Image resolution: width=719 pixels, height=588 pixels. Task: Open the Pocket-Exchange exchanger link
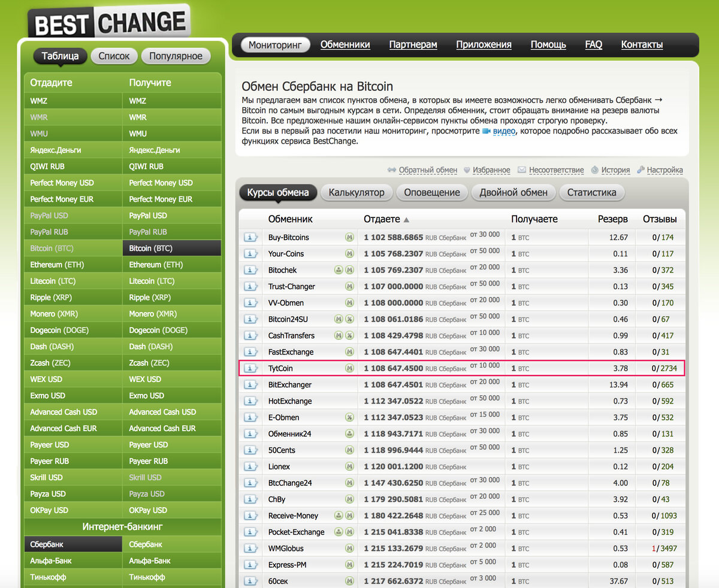tap(296, 532)
